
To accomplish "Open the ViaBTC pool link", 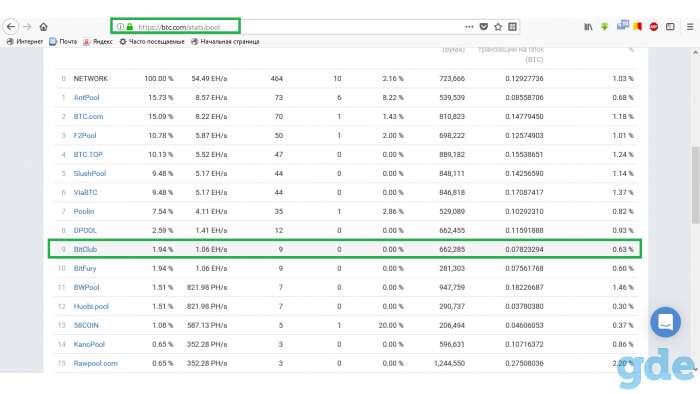I will click(x=85, y=192).
